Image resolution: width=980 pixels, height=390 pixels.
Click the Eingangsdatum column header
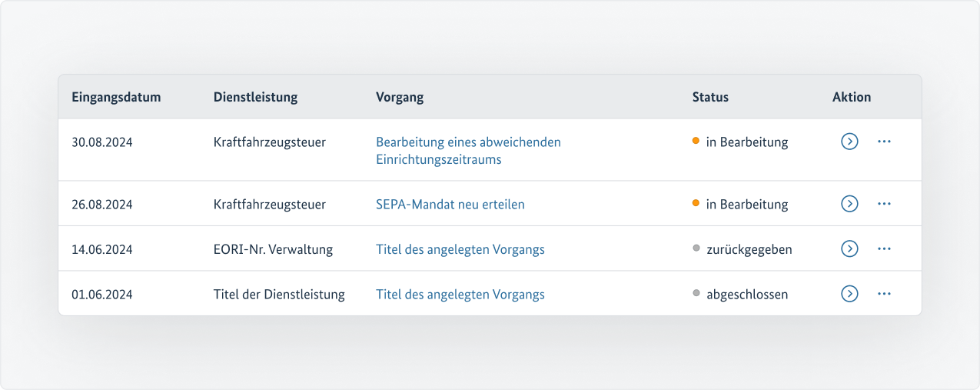116,97
